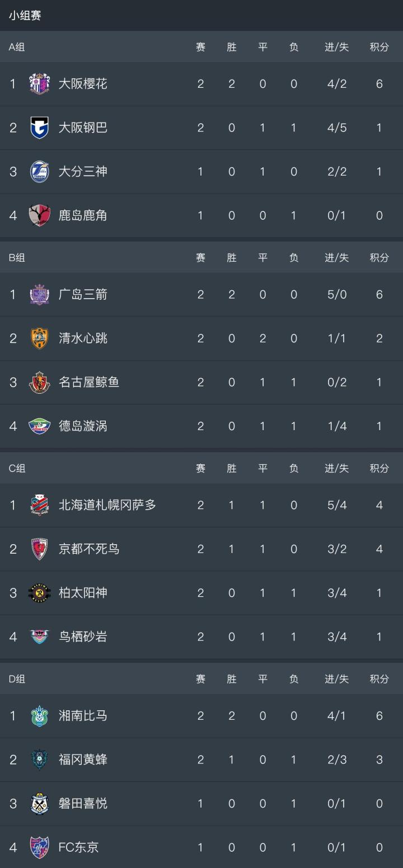Select the 鸟栖砂岩 team name

[x=83, y=636]
